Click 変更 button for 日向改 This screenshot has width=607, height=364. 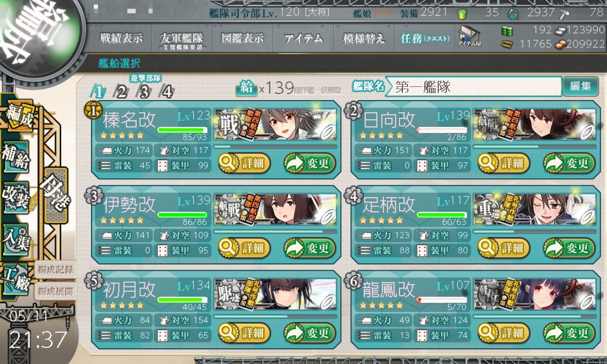569,163
